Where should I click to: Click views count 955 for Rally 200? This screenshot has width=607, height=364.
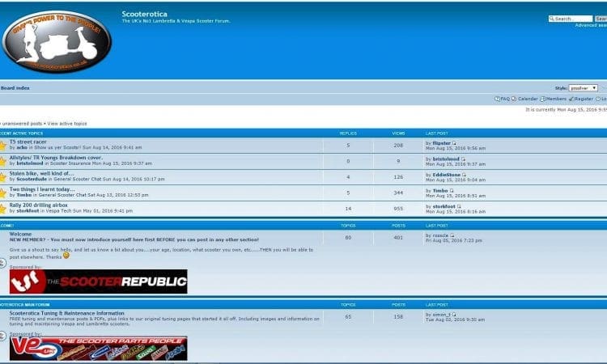(398, 209)
